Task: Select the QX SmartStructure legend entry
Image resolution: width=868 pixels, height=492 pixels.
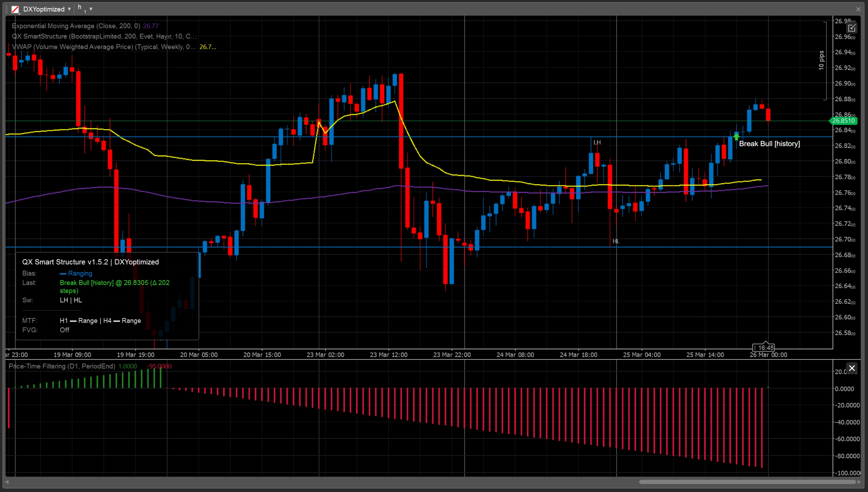Action: click(104, 36)
